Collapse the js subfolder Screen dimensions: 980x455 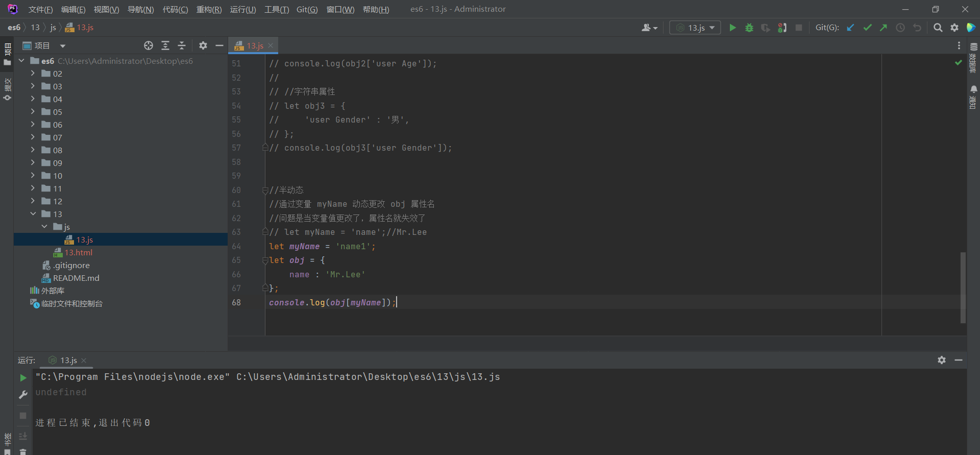click(44, 226)
